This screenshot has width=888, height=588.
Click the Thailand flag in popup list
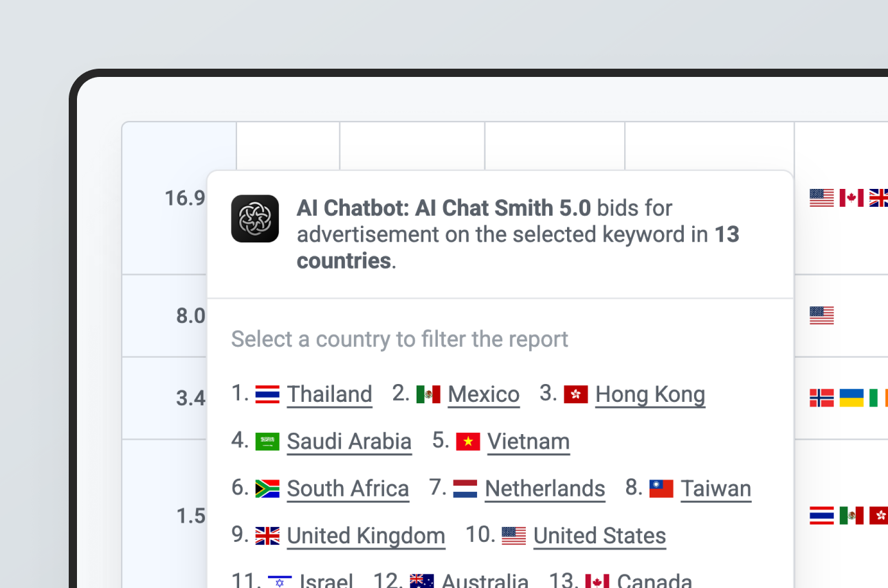(267, 394)
